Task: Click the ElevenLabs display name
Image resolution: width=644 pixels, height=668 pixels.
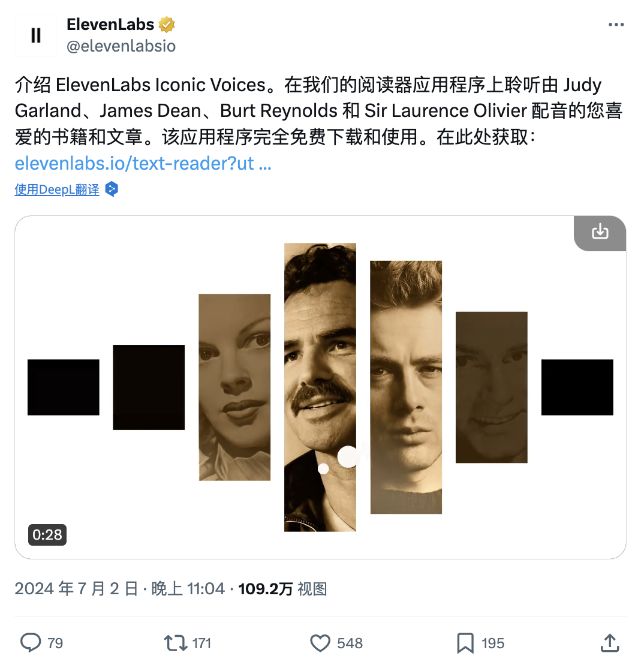Action: coord(110,25)
